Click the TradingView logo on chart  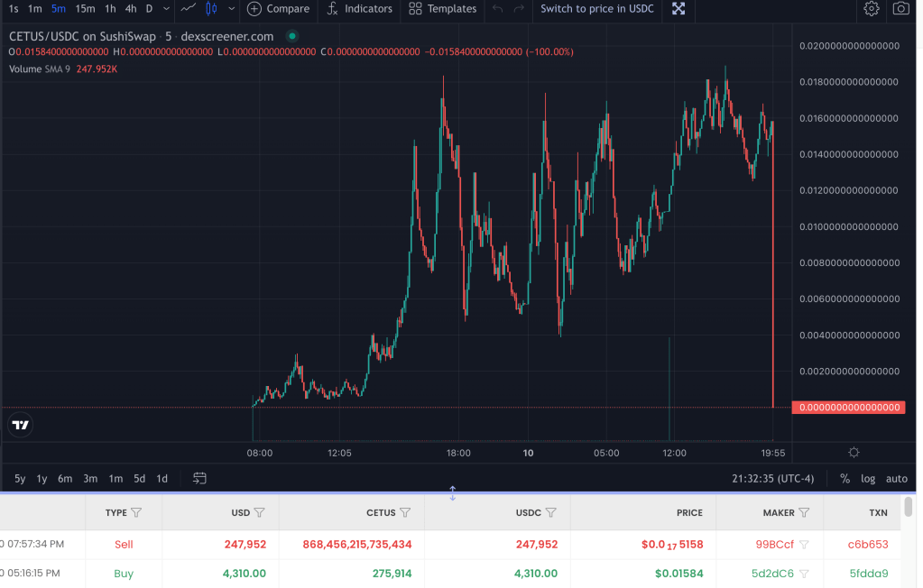(21, 425)
